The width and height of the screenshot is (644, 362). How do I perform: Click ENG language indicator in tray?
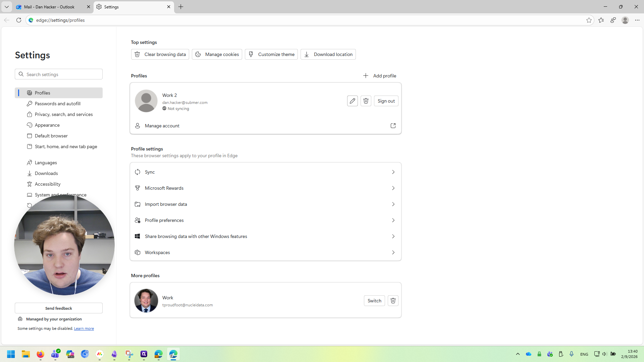[584, 354]
